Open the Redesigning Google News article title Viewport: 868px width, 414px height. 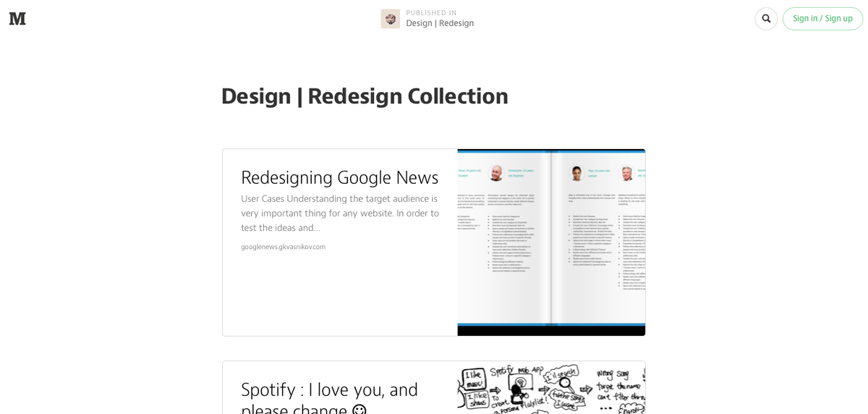(x=340, y=177)
